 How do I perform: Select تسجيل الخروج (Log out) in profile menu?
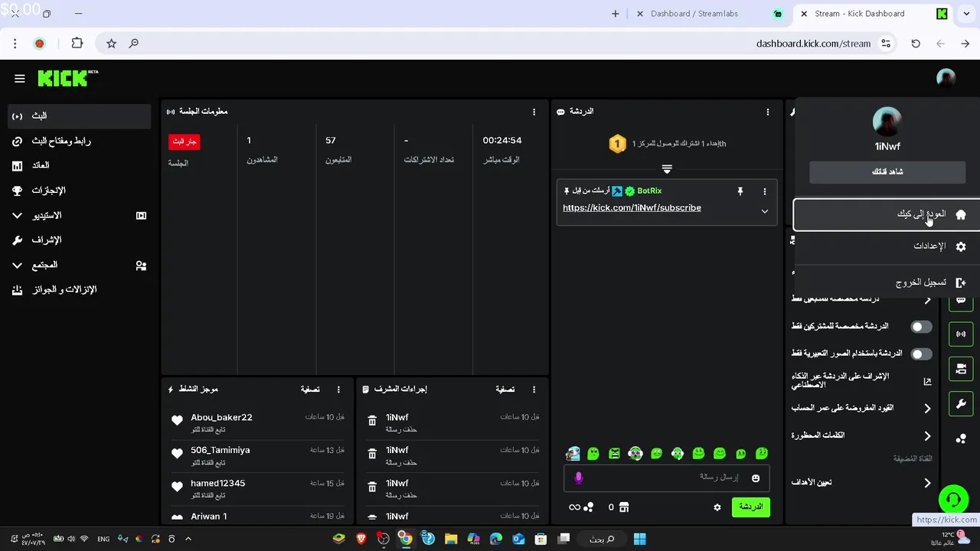click(886, 282)
